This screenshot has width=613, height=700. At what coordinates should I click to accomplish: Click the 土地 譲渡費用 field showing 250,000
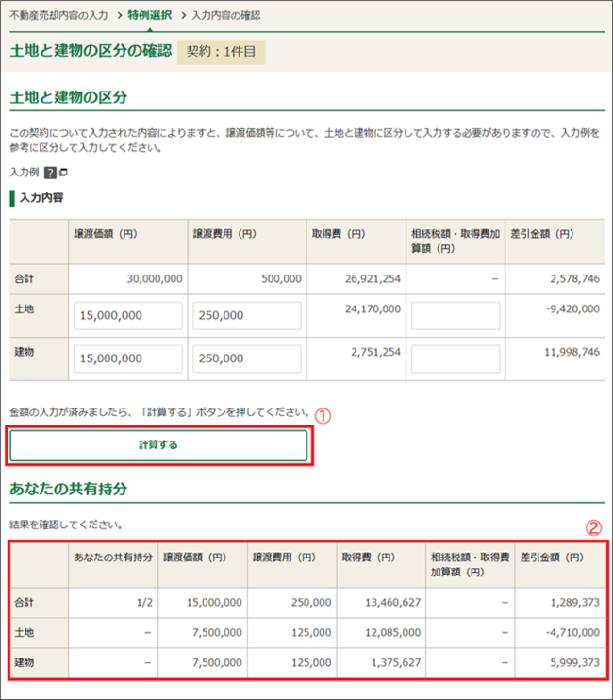point(247,317)
